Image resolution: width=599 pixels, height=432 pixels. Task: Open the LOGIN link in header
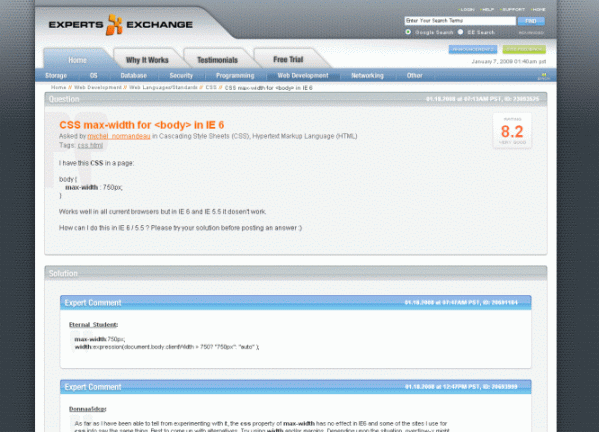click(x=466, y=9)
